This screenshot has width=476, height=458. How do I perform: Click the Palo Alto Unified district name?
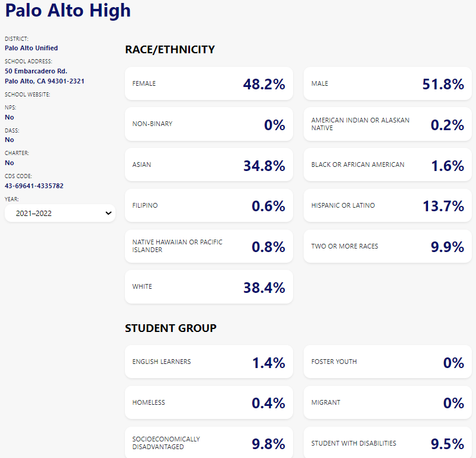[31, 48]
